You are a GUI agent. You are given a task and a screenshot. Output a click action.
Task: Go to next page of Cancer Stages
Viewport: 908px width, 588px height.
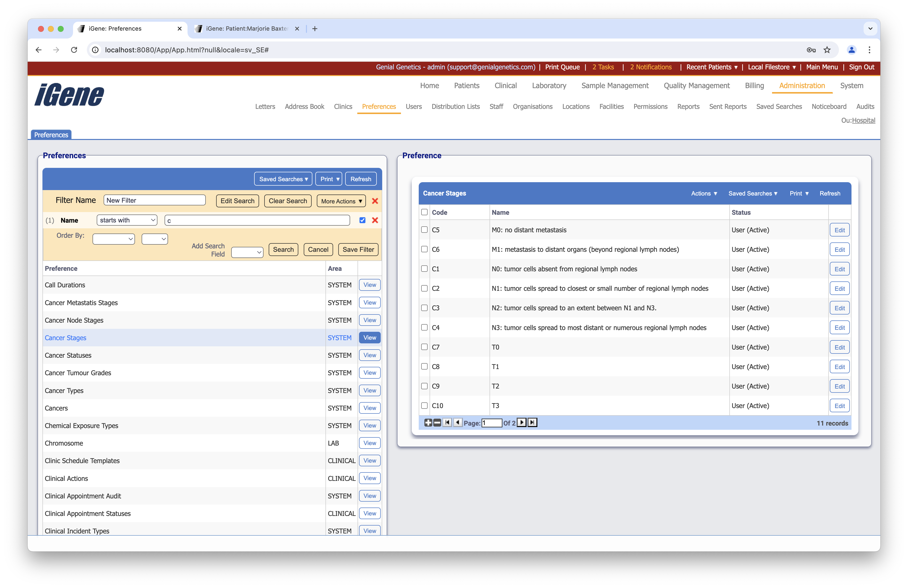coord(521,422)
